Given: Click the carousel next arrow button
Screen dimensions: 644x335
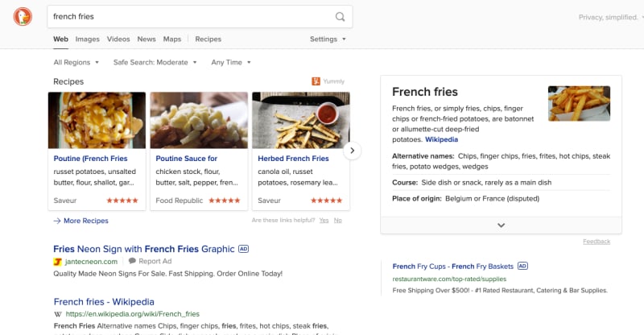Looking at the screenshot, I should tap(352, 151).
